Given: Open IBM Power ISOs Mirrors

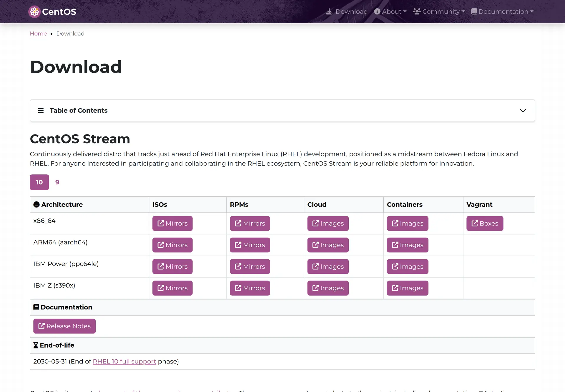Looking at the screenshot, I should [x=172, y=266].
